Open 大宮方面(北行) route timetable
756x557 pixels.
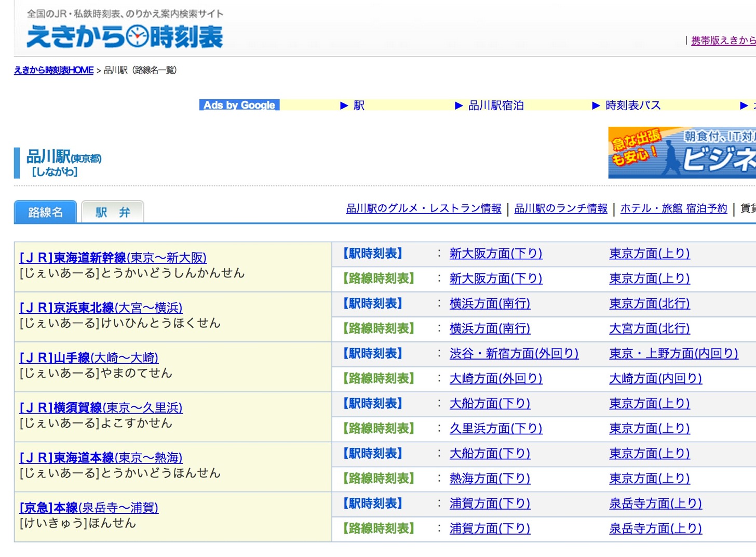650,328
